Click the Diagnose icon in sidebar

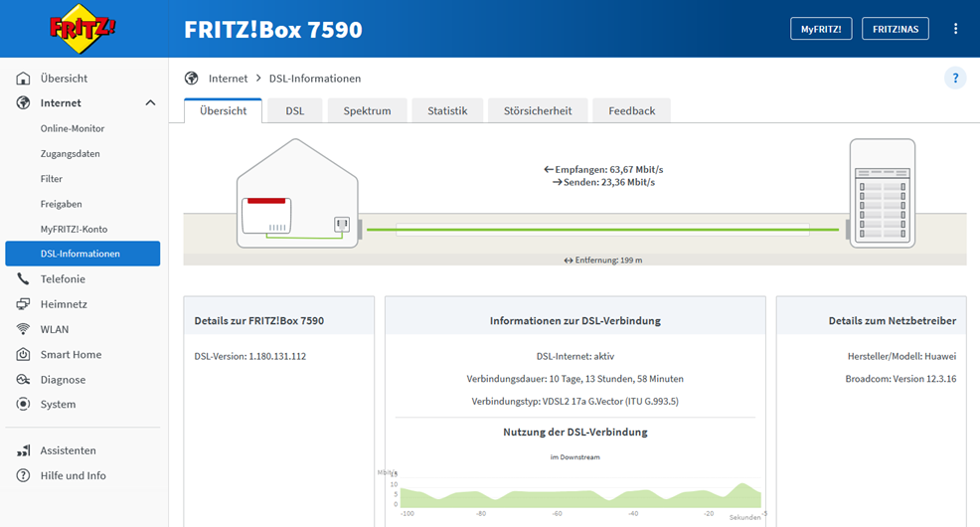click(x=23, y=380)
